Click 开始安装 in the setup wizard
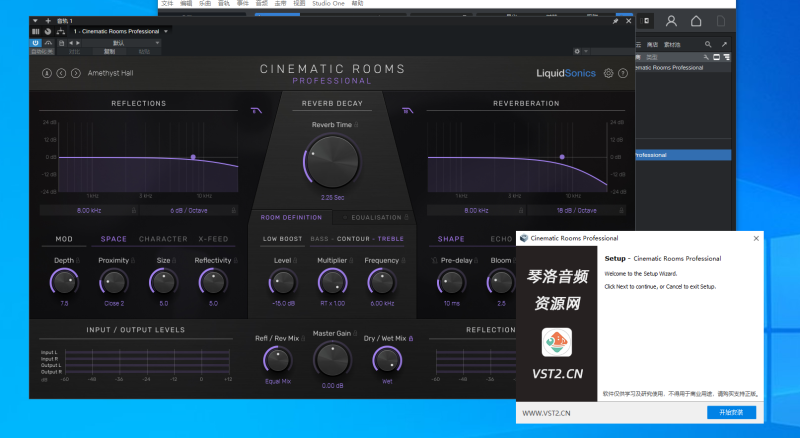Image resolution: width=800 pixels, height=438 pixels. point(731,412)
